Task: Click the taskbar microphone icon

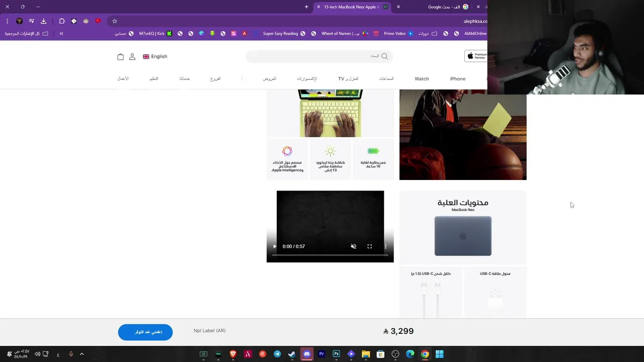Action: 71,354
